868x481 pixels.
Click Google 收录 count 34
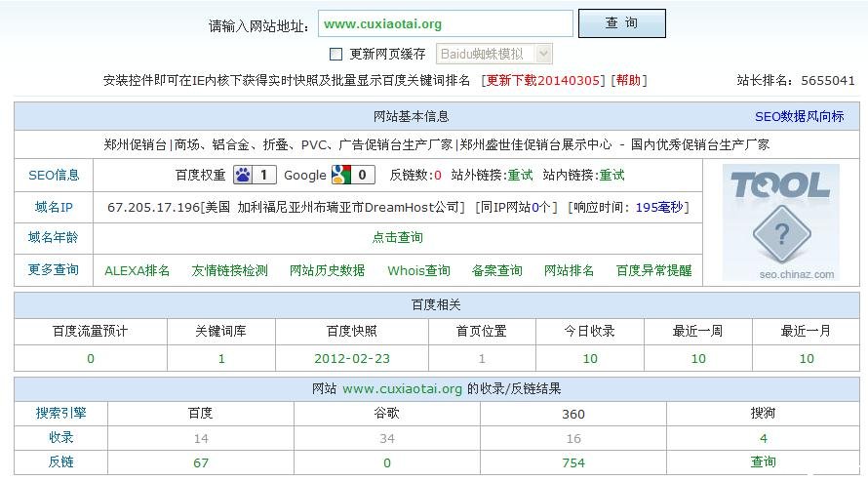click(387, 438)
